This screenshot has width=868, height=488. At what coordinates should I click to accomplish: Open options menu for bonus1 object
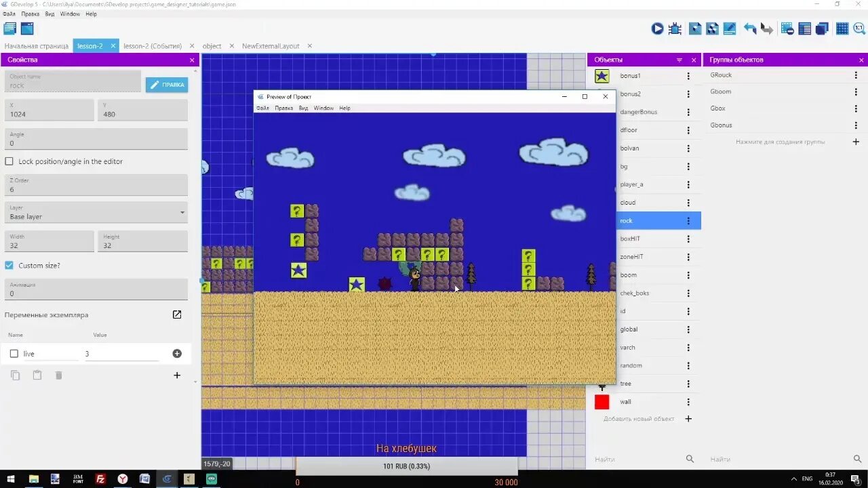pyautogui.click(x=689, y=76)
